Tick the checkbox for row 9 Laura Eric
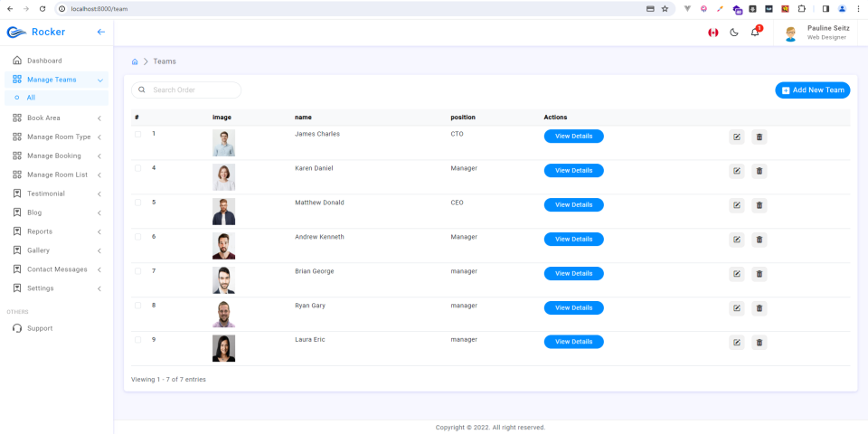Viewport: 868px width, 434px height. pos(137,340)
